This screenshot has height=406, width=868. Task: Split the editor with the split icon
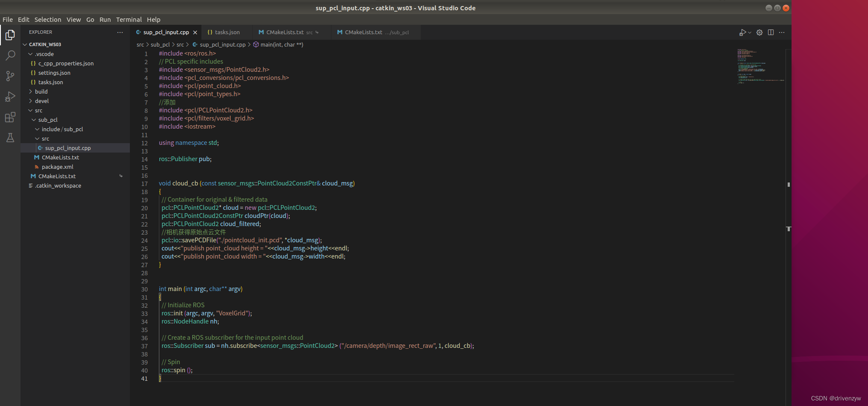pos(771,32)
